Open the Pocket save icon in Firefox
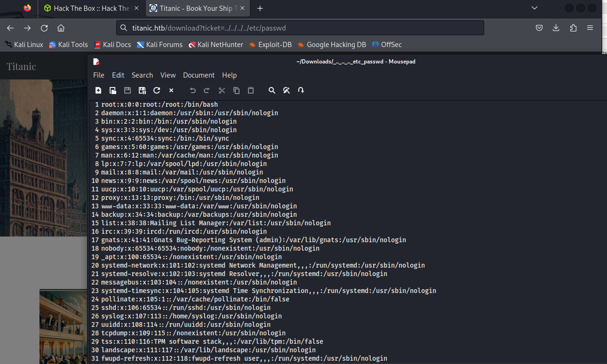 (x=539, y=28)
